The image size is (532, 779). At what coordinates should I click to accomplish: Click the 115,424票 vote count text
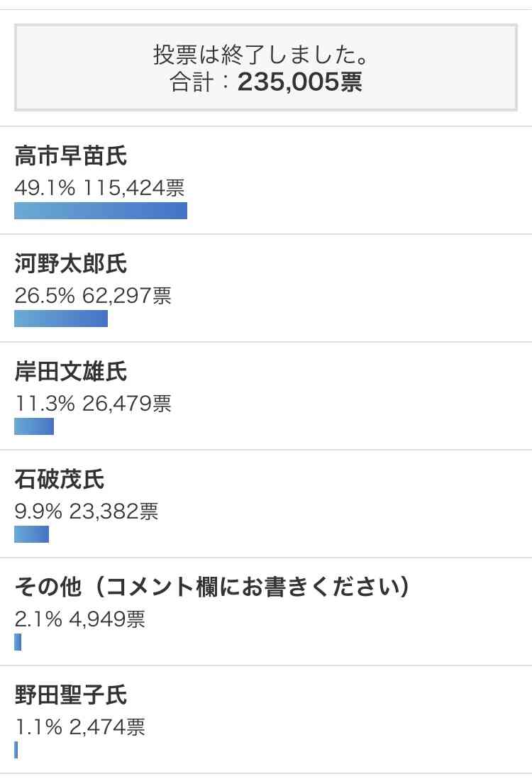(x=134, y=188)
